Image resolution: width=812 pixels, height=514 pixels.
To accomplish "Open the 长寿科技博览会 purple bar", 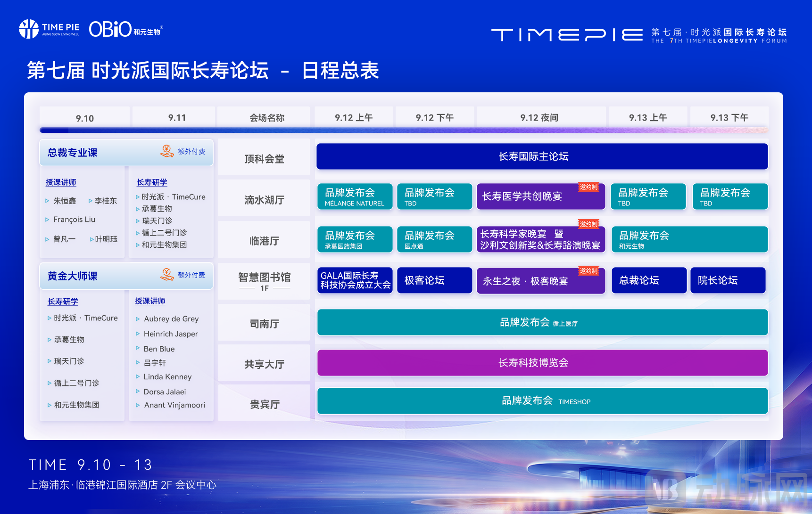I will tap(543, 363).
